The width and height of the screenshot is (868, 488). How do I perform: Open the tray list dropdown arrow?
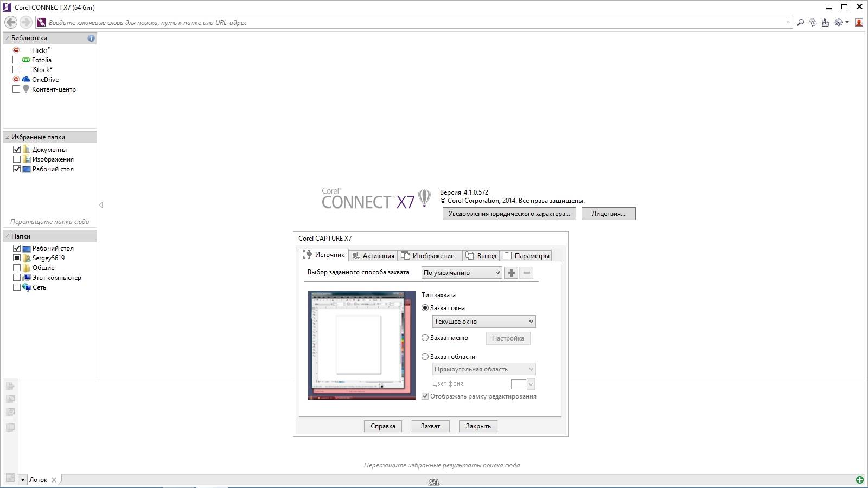click(x=23, y=480)
